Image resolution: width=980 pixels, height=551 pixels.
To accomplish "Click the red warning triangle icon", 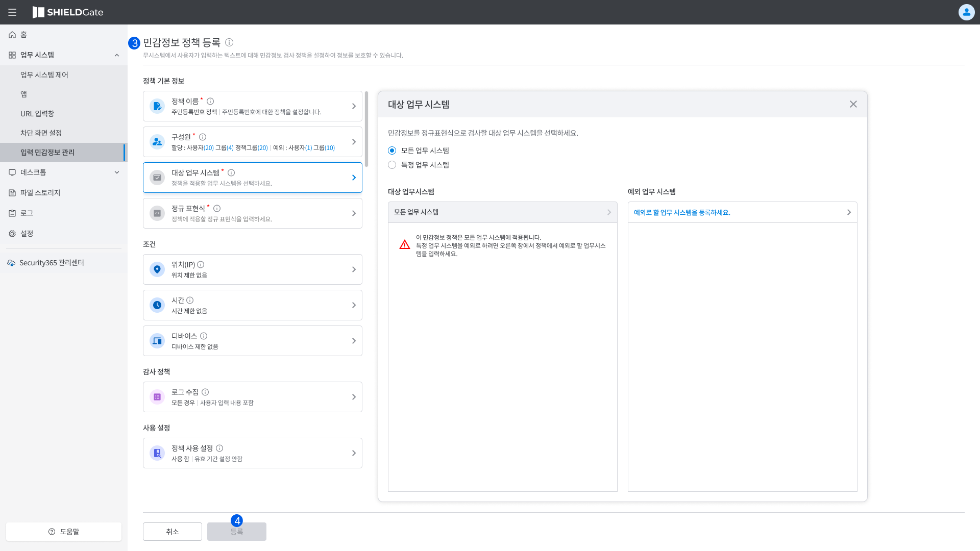I will click(x=405, y=244).
